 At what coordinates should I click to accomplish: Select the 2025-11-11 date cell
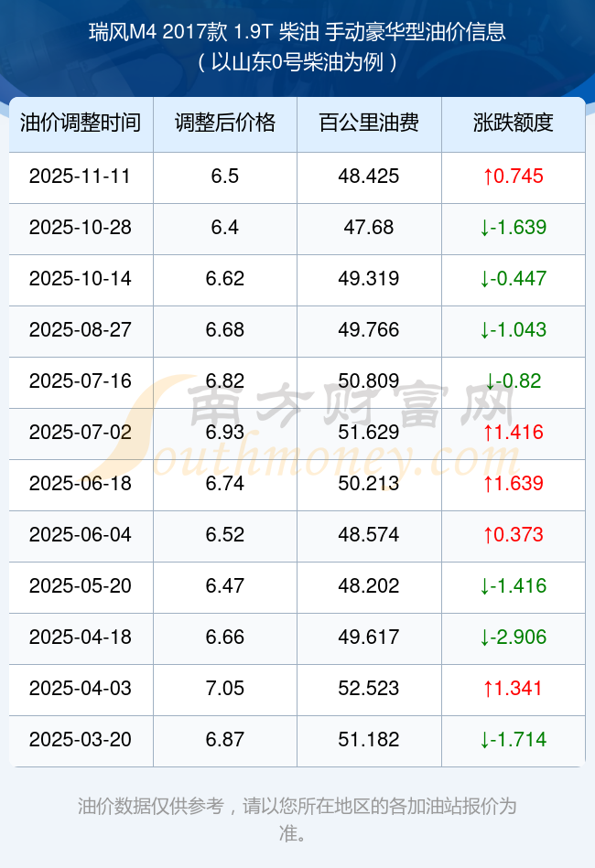click(81, 177)
